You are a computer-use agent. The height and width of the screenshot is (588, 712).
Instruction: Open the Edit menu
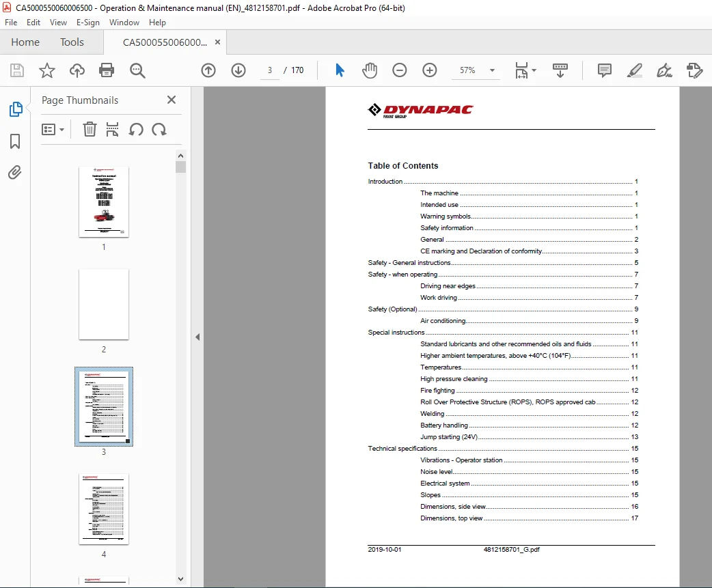(33, 23)
